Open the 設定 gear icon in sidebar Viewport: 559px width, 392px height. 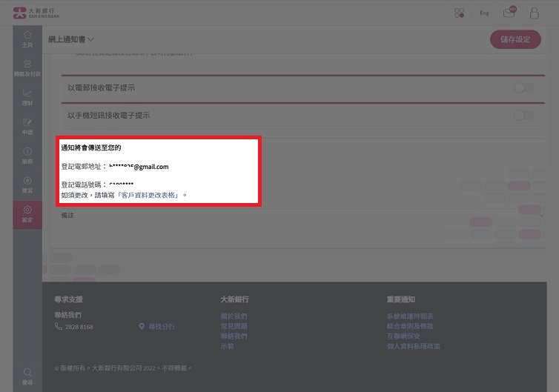pos(27,214)
